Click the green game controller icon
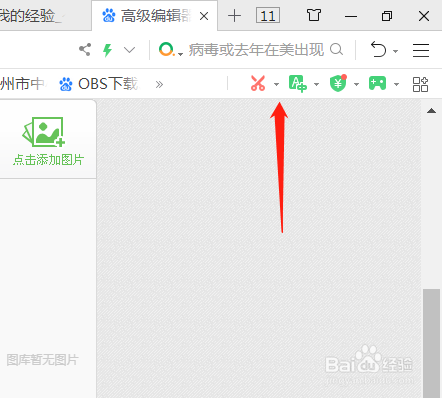Image resolution: width=442 pixels, height=398 pixels. (x=377, y=83)
